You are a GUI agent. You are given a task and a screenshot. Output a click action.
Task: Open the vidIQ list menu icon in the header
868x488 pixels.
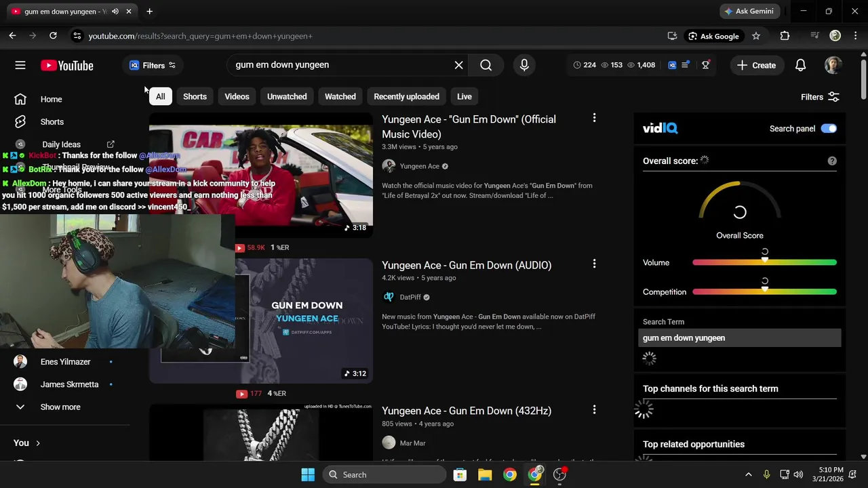(686, 64)
